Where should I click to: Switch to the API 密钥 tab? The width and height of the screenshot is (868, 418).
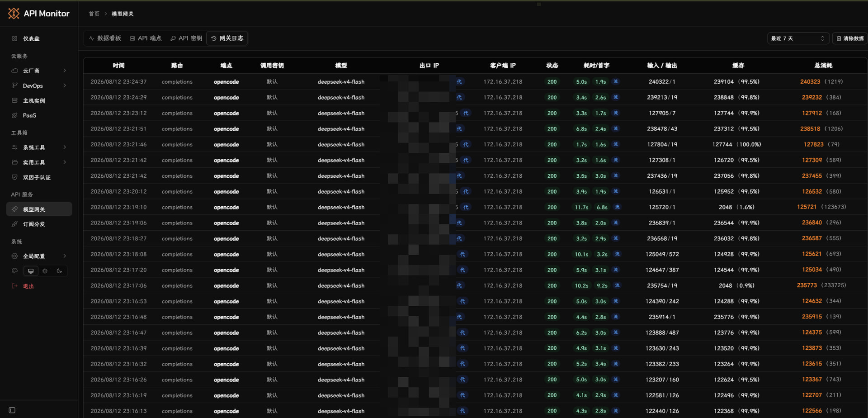(x=186, y=38)
